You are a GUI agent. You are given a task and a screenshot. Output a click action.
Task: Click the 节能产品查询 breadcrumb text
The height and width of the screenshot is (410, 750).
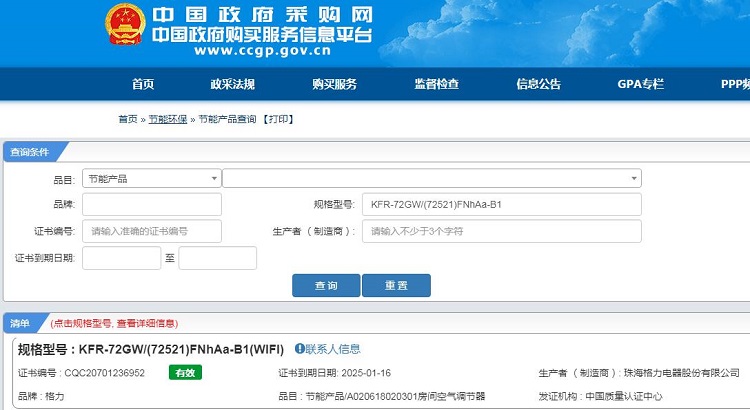tap(227, 119)
